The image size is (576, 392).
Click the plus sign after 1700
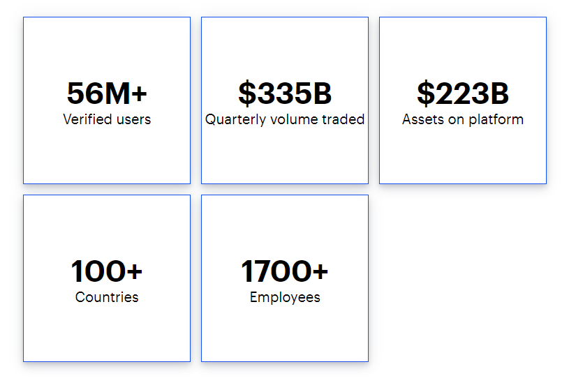click(320, 272)
